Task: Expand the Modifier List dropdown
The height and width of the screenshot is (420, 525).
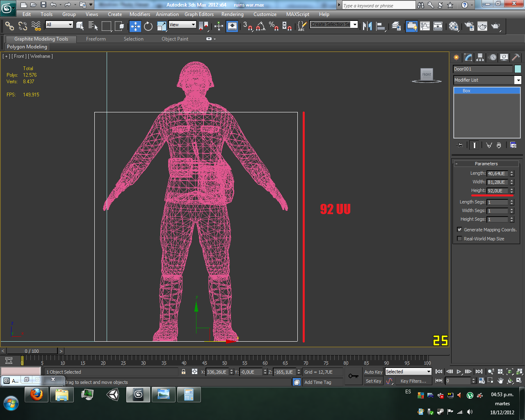Action: coord(518,80)
